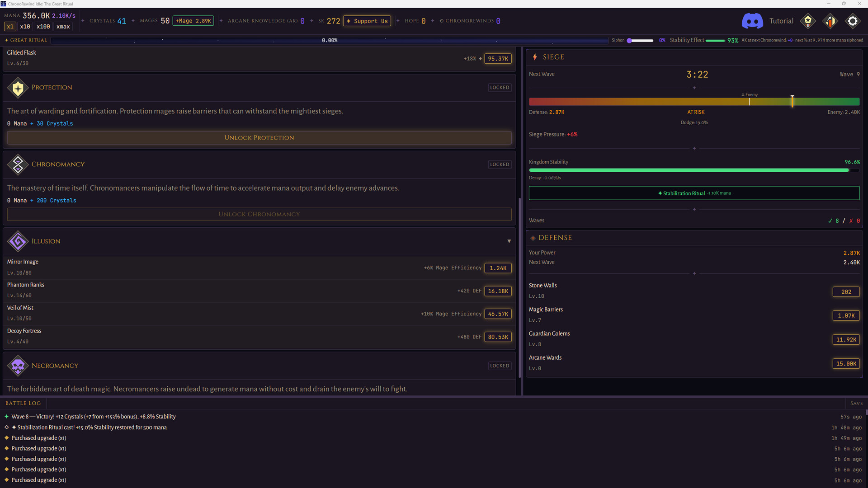Click the Siege header title
This screenshot has width=868, height=488.
553,57
